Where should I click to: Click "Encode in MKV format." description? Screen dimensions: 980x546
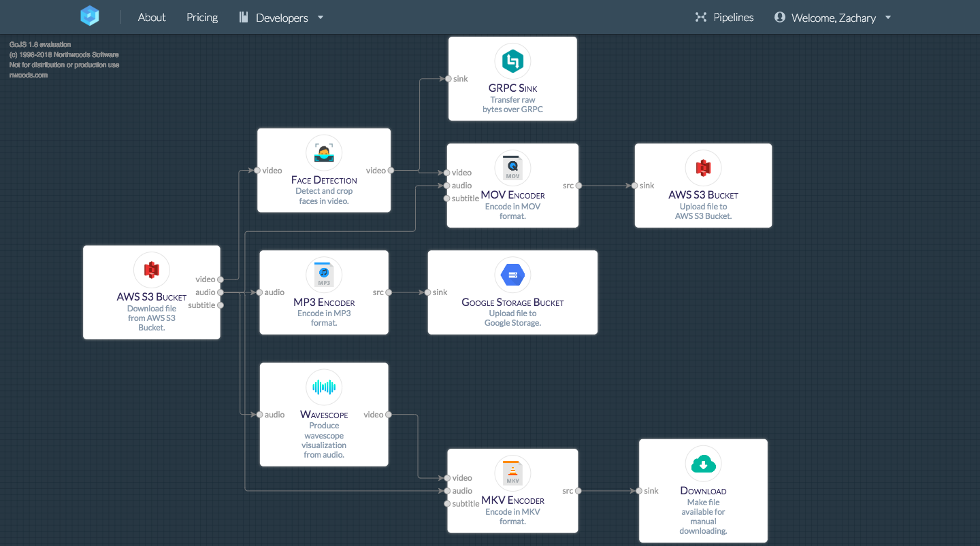pos(512,517)
